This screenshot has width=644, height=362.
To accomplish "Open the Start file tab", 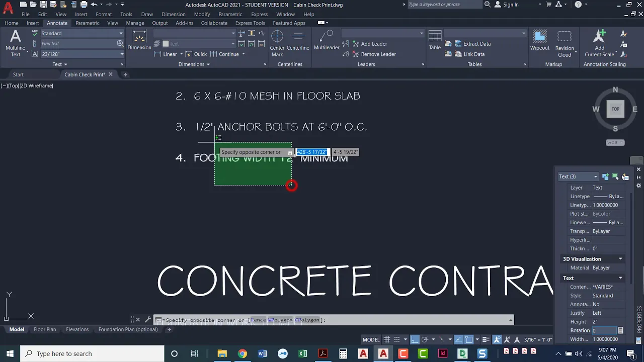I will coord(18,74).
